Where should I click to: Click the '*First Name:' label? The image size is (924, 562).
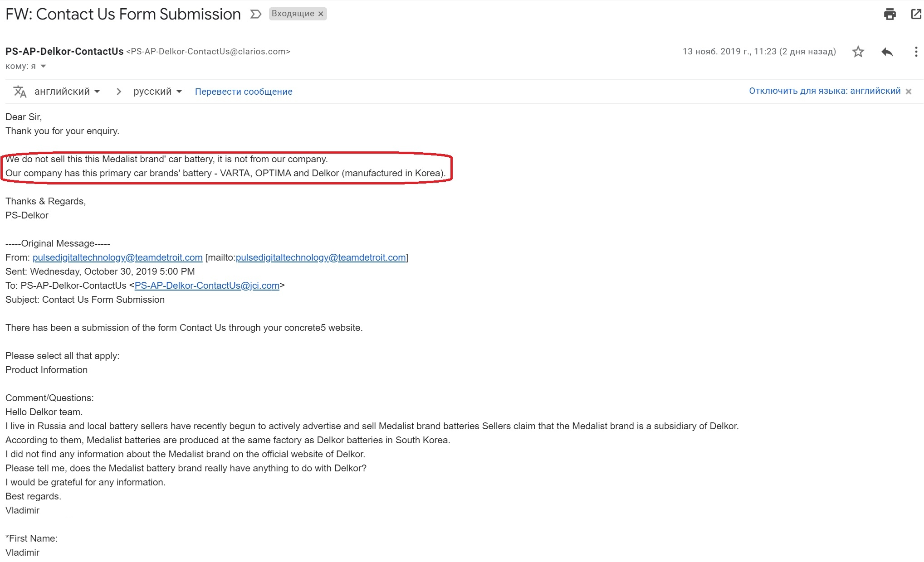click(31, 538)
